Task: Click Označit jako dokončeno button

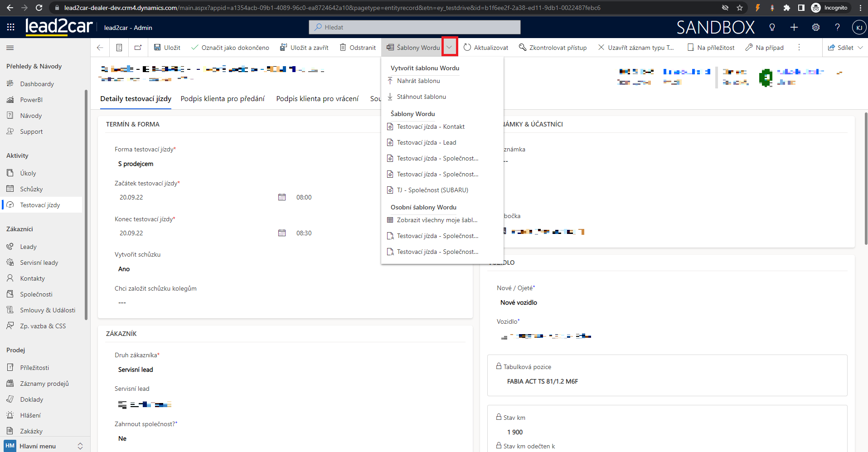Action: (x=230, y=48)
